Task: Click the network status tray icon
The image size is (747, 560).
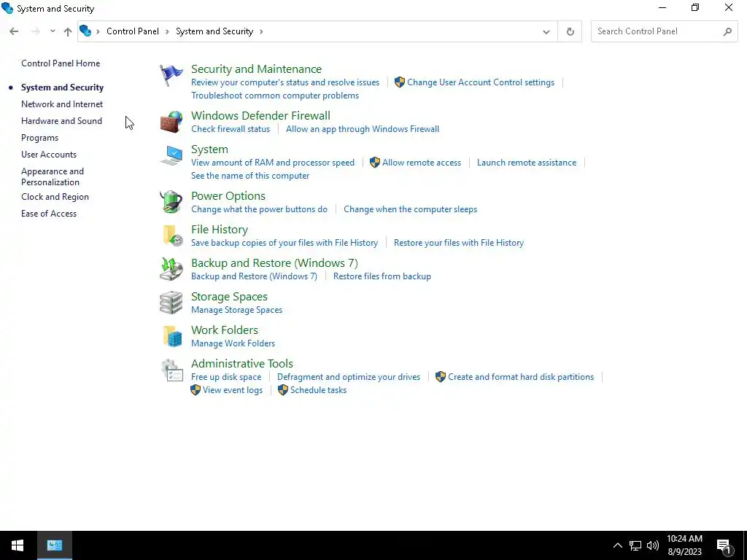Action: 635,545
